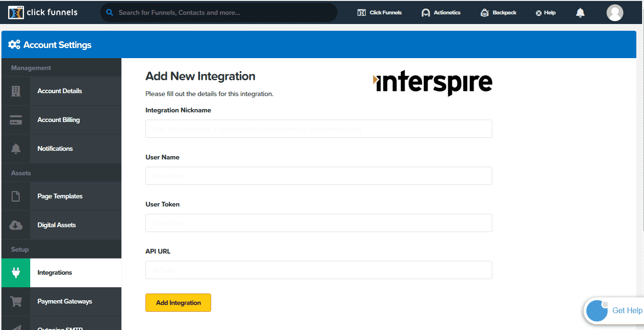Click the Account Billing card icon
644x330 pixels.
(16, 120)
